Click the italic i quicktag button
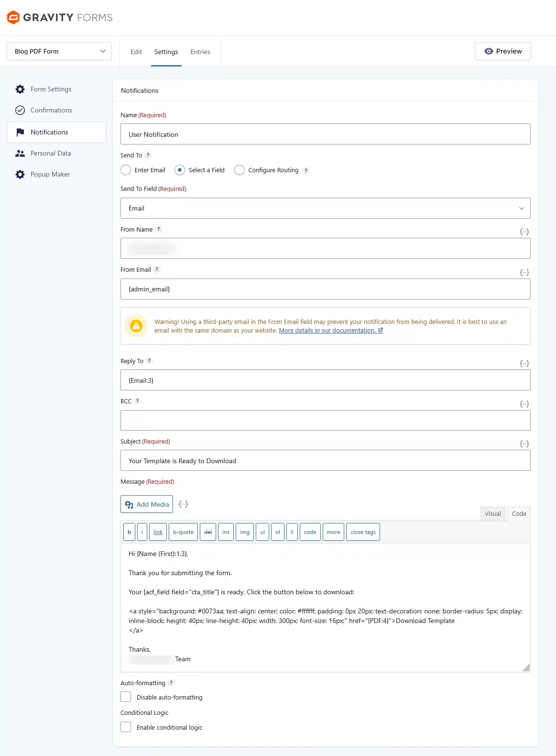The image size is (556, 756). 142,532
